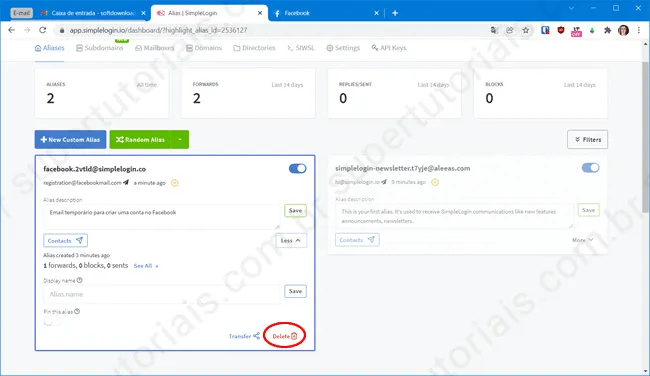This screenshot has width=650, height=376.
Task: Click the browser address bar URL
Action: click(x=158, y=30)
